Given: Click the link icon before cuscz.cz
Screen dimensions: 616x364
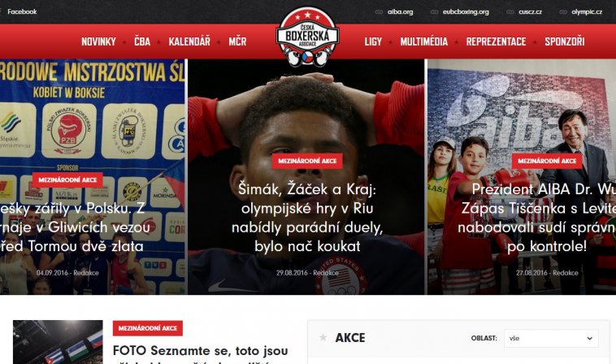Looking at the screenshot, I should (510, 11).
